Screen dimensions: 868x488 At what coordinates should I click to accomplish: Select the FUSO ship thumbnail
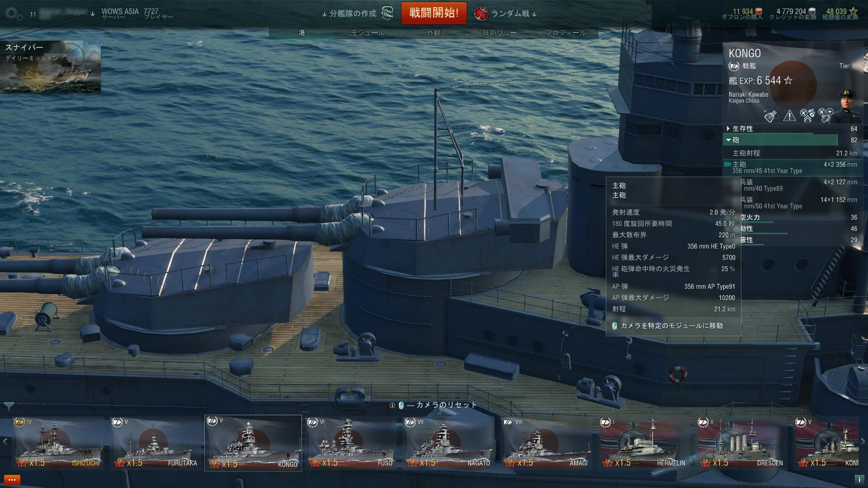[351, 443]
